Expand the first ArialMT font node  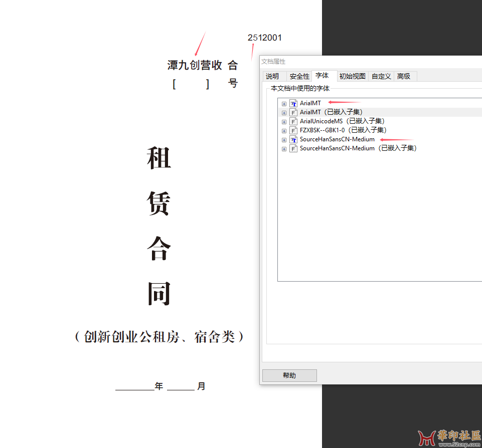(x=284, y=104)
